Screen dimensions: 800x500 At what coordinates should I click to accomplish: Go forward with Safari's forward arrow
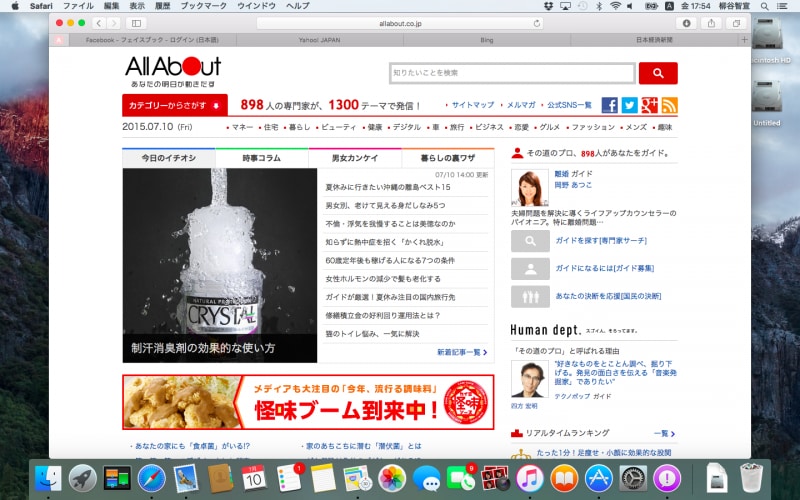(114, 23)
